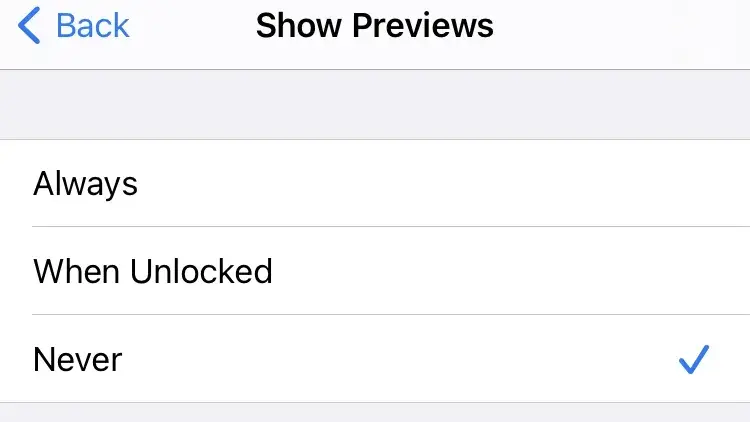Select the Never preview option

click(x=375, y=359)
